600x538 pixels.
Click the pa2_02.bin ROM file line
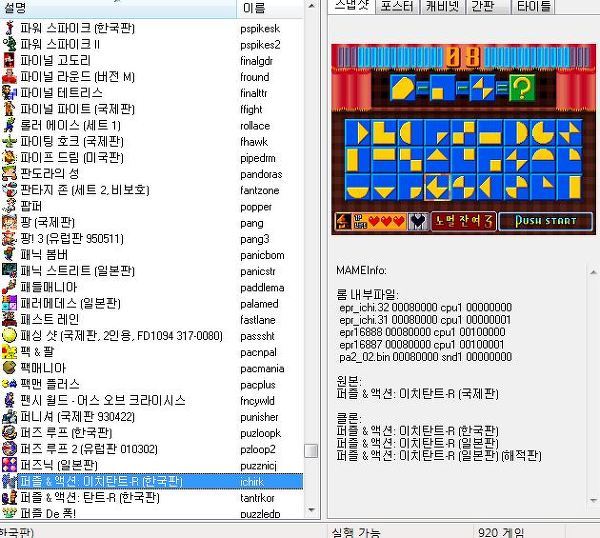click(425, 357)
